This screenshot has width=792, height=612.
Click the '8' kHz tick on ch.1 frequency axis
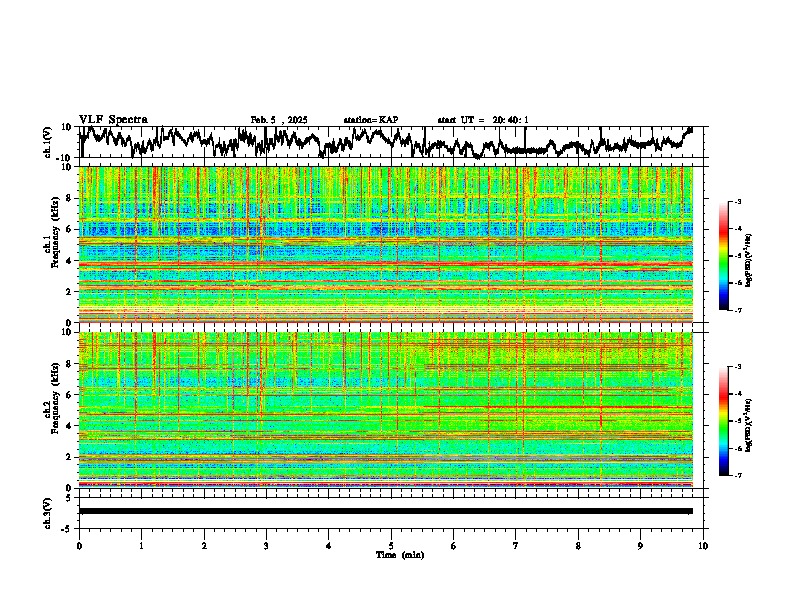click(70, 198)
